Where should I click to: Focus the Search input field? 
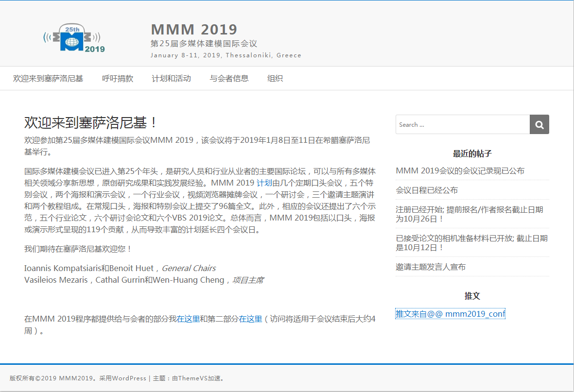(463, 124)
